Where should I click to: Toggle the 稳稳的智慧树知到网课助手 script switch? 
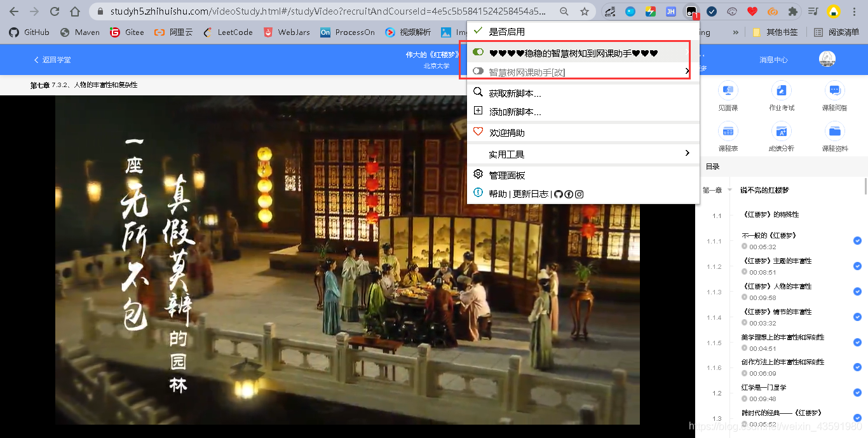(478, 52)
